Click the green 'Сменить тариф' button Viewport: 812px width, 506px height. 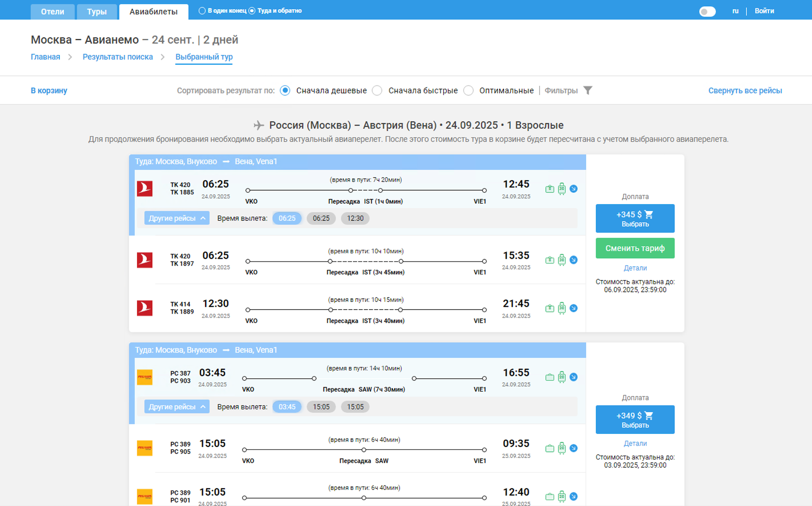[x=635, y=248]
